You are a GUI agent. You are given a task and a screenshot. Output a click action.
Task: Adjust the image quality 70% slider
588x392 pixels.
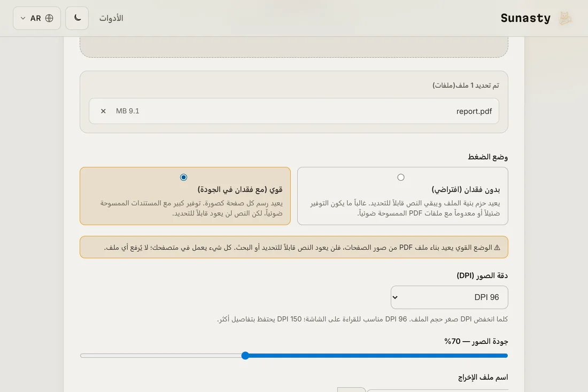click(294, 355)
